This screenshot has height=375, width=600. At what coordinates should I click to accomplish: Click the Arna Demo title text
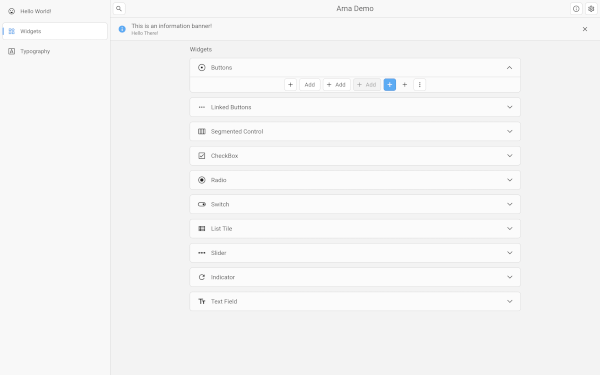point(355,8)
